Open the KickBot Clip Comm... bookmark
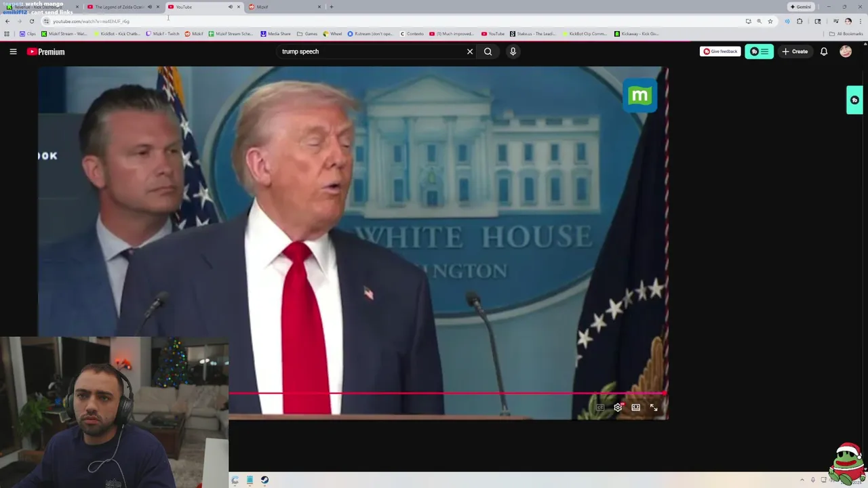 [585, 34]
